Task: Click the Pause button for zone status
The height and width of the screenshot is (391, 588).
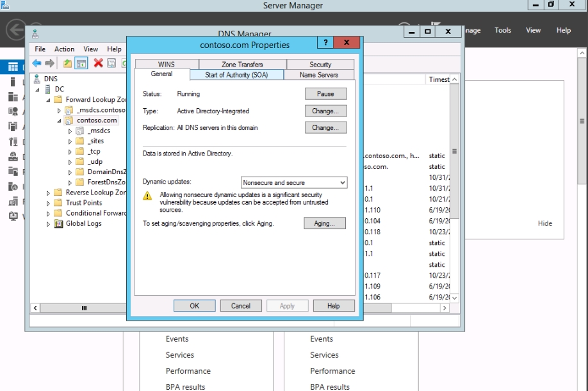Action: click(x=325, y=94)
